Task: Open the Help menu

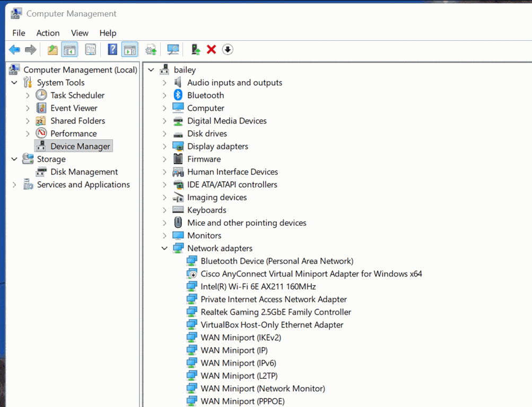Action: [108, 33]
